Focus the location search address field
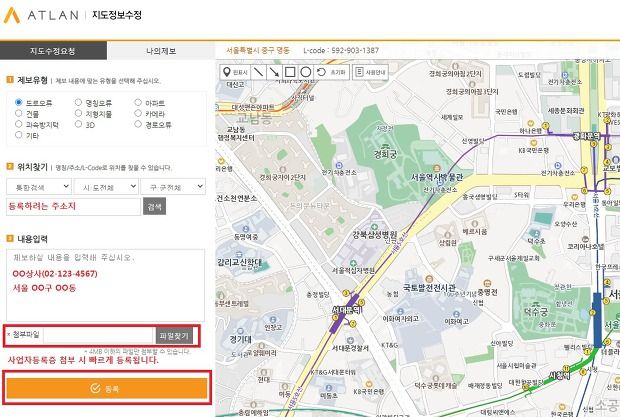Screen dimensions: 620x417 pos(74,207)
